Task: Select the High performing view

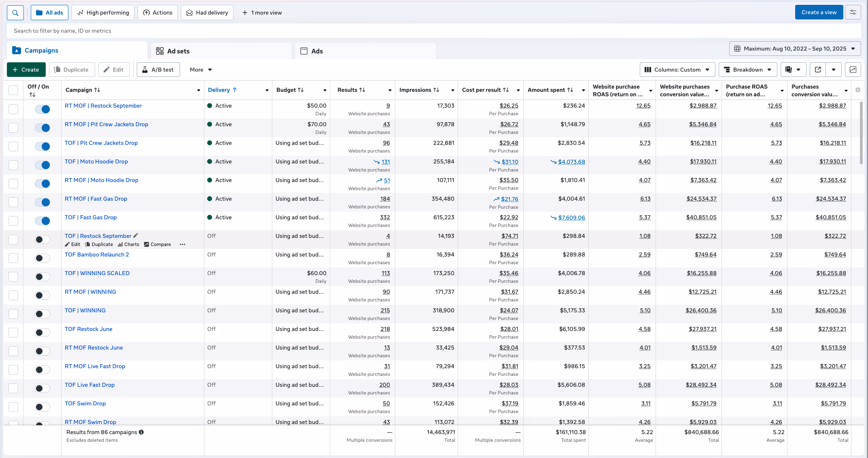Action: (103, 13)
